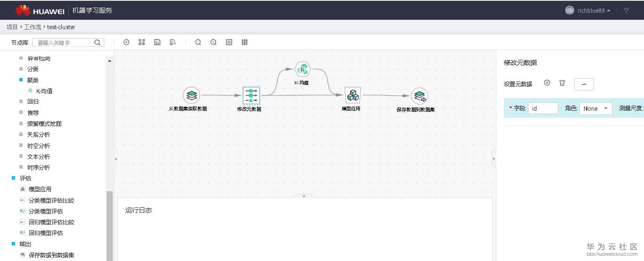Screen dimensions: 644x261
Task: Click the ellipsis button beside 设置元数据
Action: coord(584,84)
